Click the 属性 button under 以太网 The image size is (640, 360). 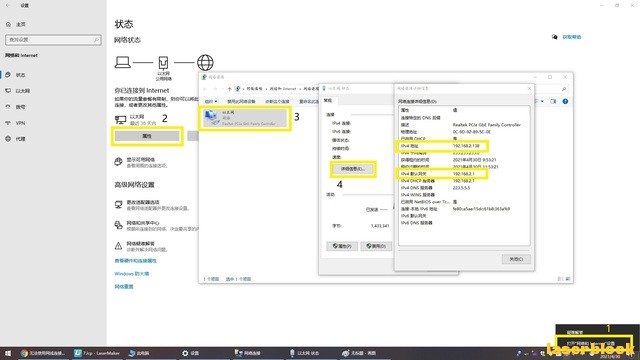147,136
